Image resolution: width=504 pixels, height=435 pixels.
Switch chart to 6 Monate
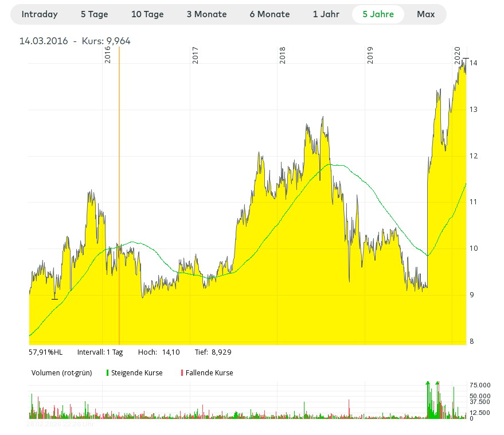point(269,14)
